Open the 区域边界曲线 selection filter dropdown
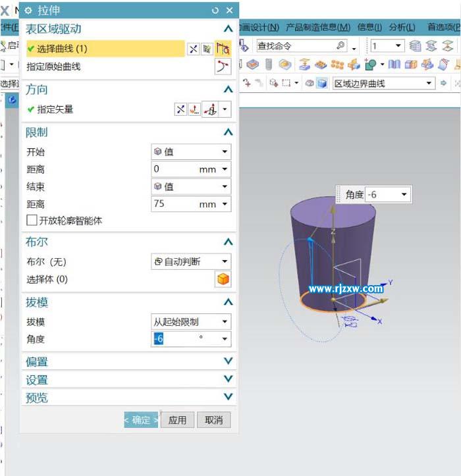 click(384, 84)
